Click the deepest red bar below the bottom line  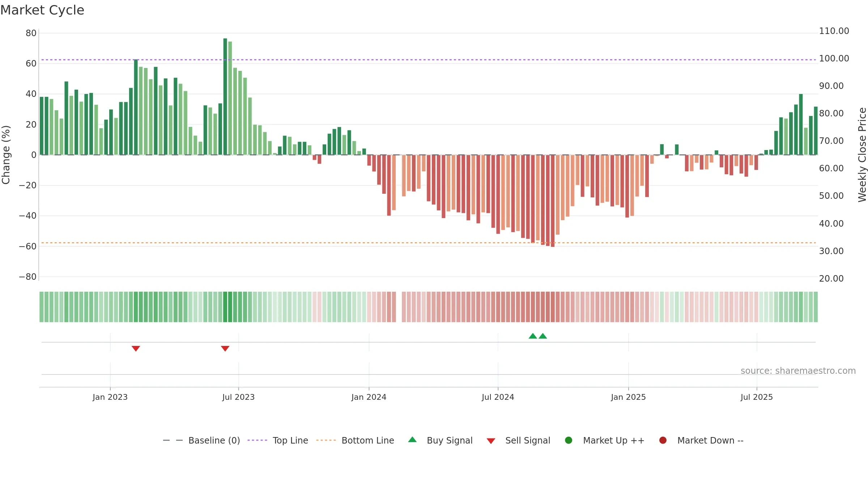(553, 201)
